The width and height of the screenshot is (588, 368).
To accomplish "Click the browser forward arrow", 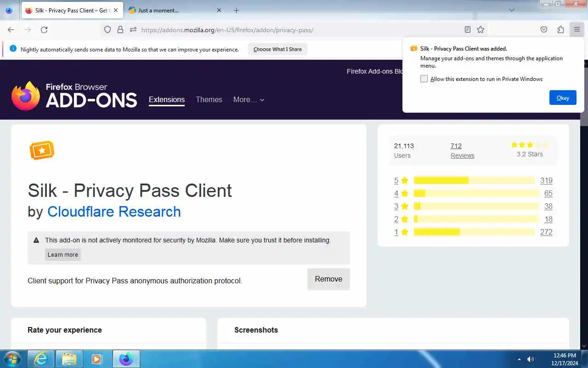I will [x=28, y=29].
